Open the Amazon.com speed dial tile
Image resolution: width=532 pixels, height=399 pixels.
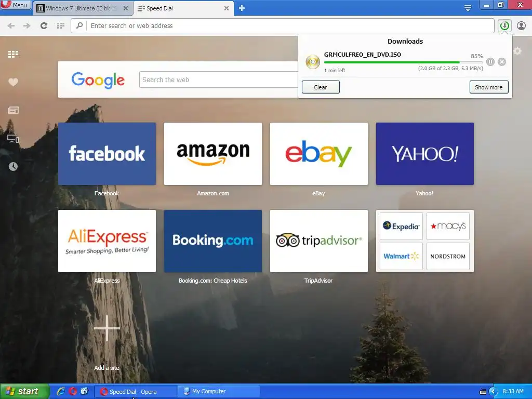pos(213,154)
